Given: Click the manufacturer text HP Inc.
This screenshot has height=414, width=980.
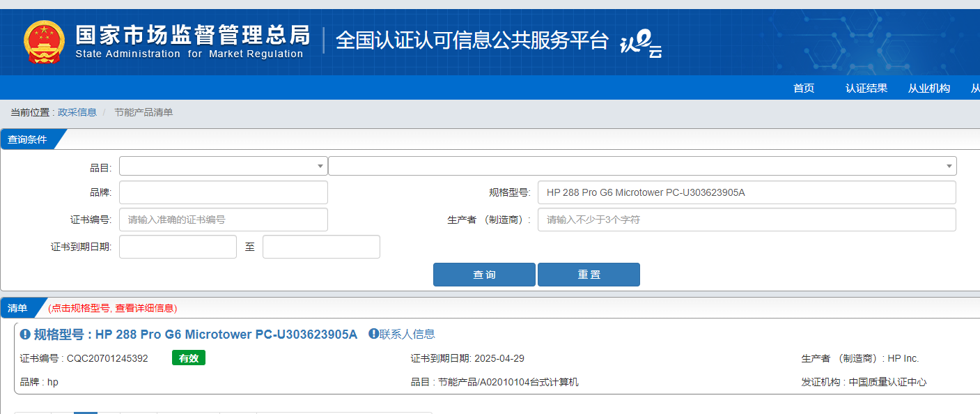Looking at the screenshot, I should coord(903,358).
